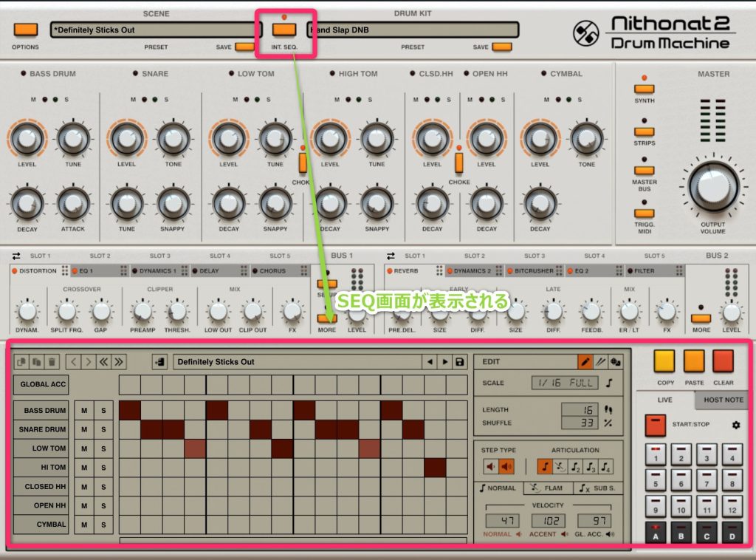
Task: Click the red CLEAR button
Action: (x=723, y=361)
